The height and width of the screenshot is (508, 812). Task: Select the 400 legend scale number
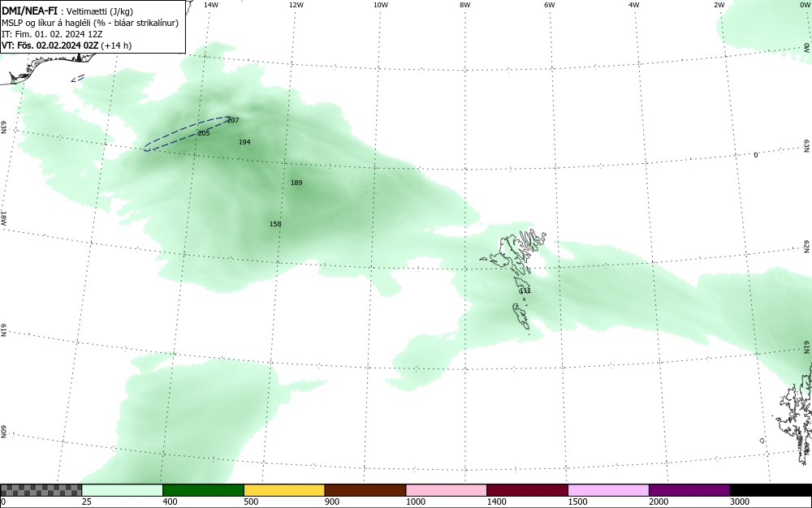point(170,502)
